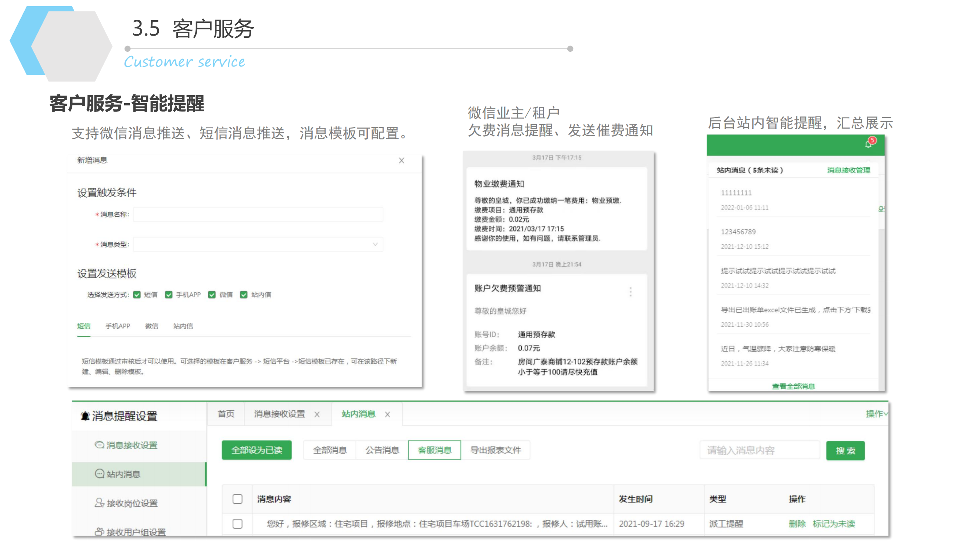
Task: Open the 消息类型 dropdown
Action: (258, 244)
